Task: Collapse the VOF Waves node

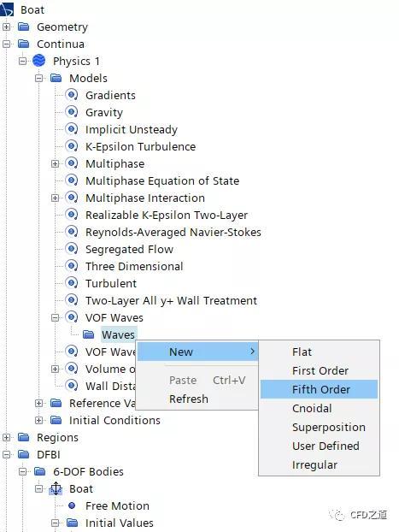Action: click(55, 317)
